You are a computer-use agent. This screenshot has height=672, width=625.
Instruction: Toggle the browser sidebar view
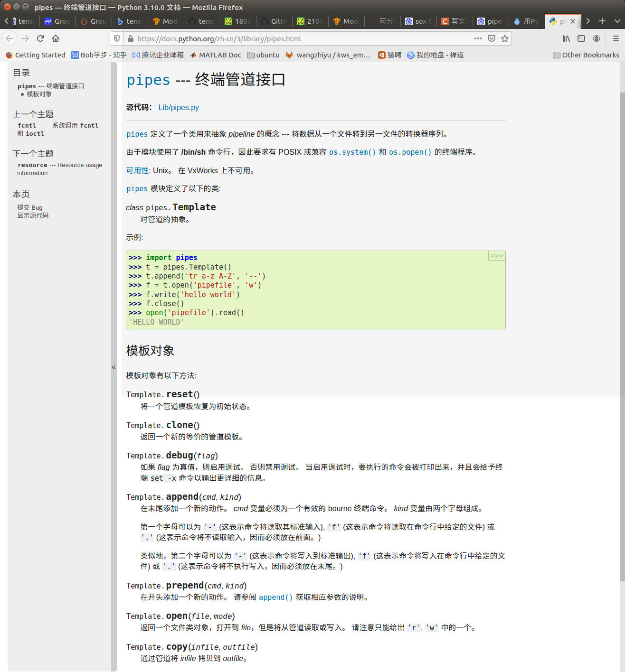(x=581, y=38)
